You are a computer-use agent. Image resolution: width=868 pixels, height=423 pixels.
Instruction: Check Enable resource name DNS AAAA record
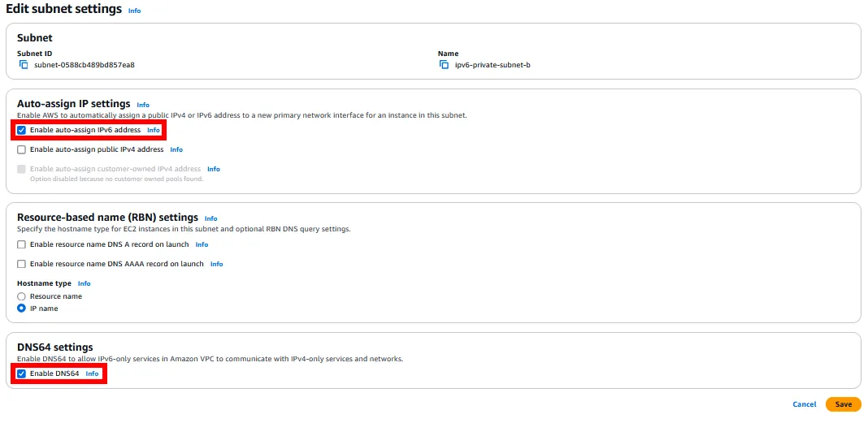coord(22,264)
